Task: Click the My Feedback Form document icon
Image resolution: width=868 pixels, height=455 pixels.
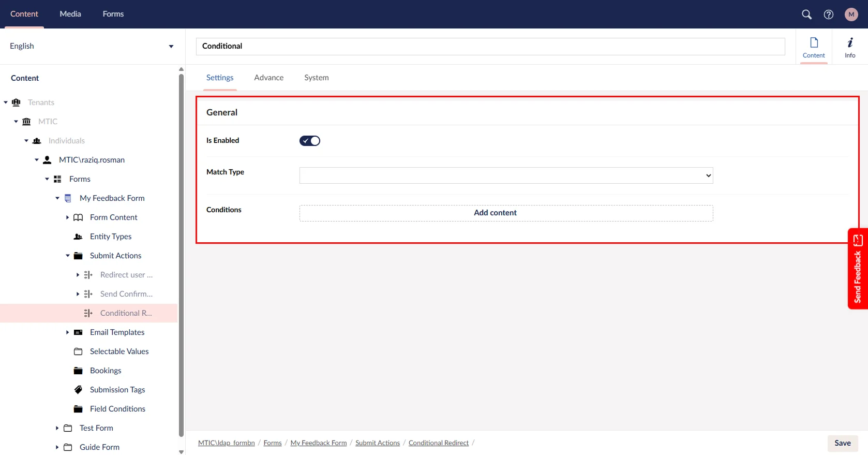Action: [68, 198]
